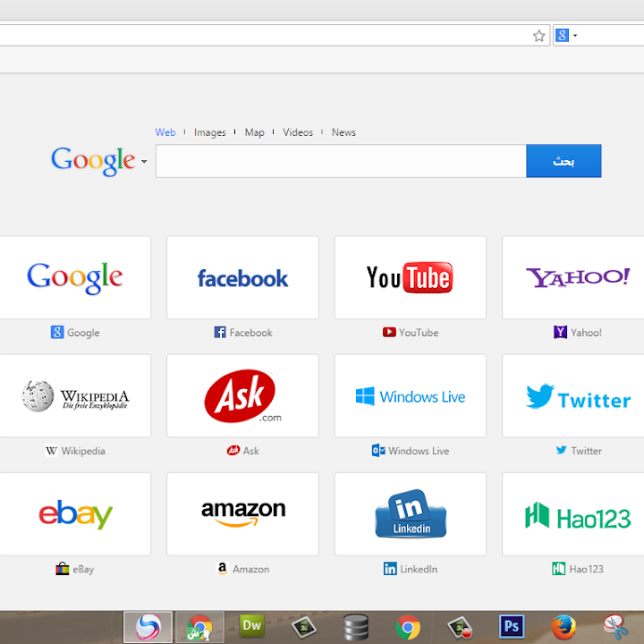Viewport: 644px width, 644px height.
Task: Open the Wikipedia speed-dial thumbnail
Action: point(75,396)
